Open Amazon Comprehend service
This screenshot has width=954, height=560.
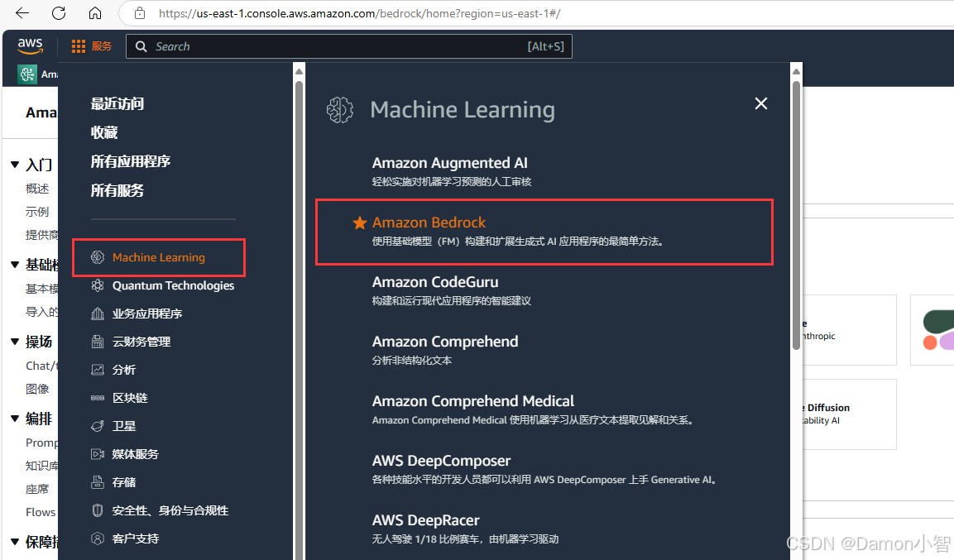(445, 342)
